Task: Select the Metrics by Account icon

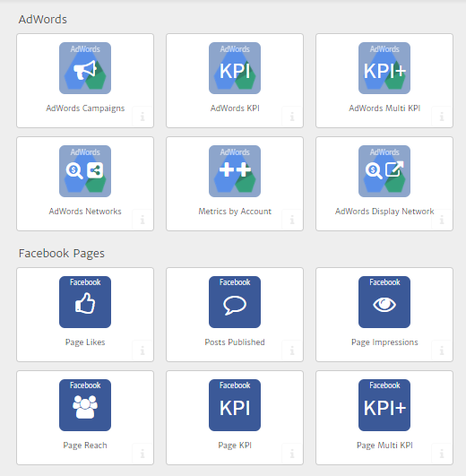Action: pos(235,171)
